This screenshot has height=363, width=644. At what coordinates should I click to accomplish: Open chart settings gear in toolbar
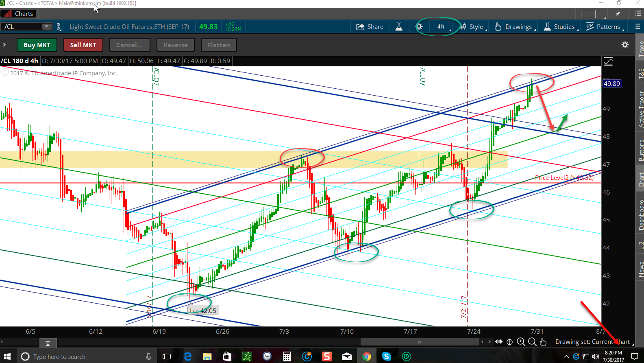[419, 27]
